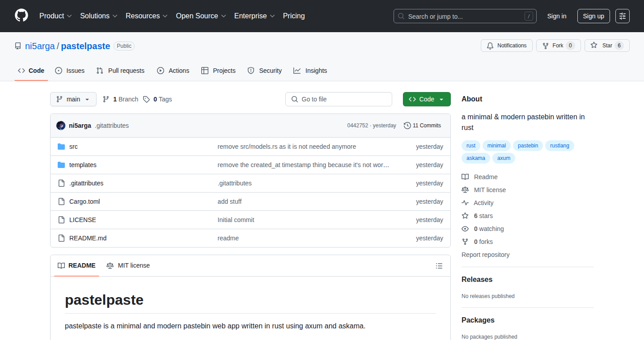
Task: Click the repository icon before ni5arga
Action: (18, 46)
